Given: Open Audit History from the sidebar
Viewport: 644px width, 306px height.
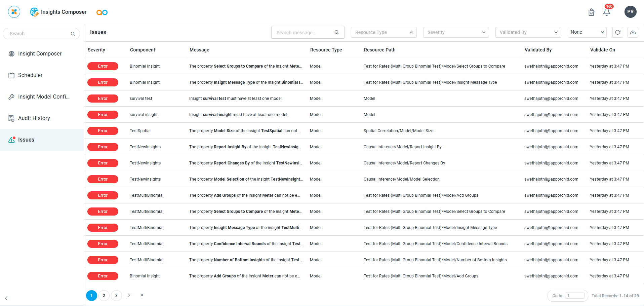Looking at the screenshot, I should click(x=34, y=118).
